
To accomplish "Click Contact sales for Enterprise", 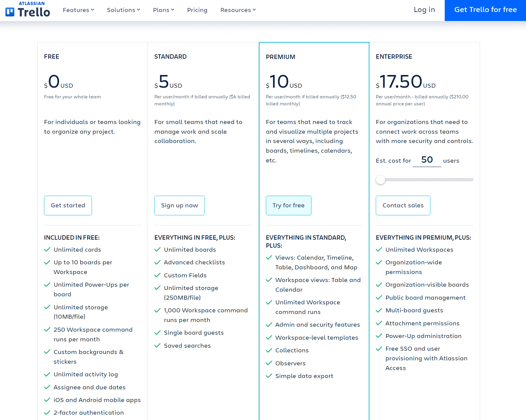I will click(403, 205).
